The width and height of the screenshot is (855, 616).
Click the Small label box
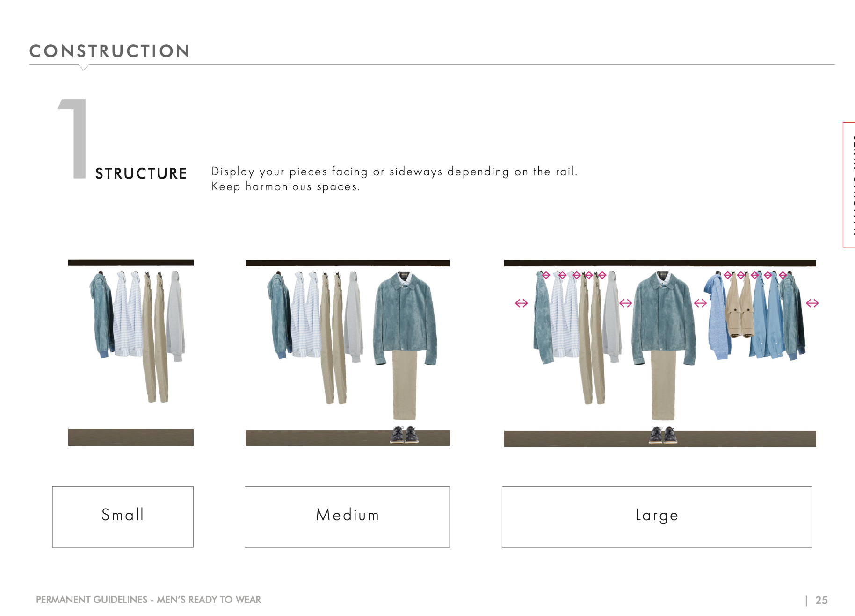coord(123,516)
